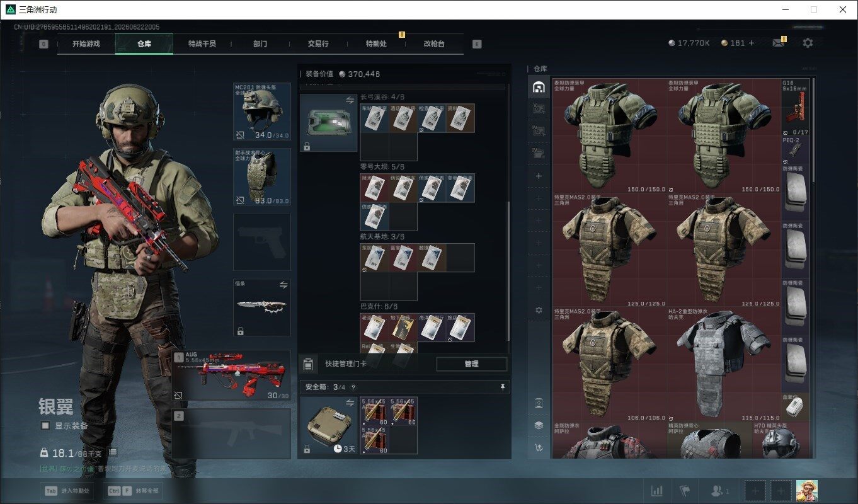The height and width of the screenshot is (504, 858).
Task: Pin the 安全箱 panel
Action: [x=502, y=387]
